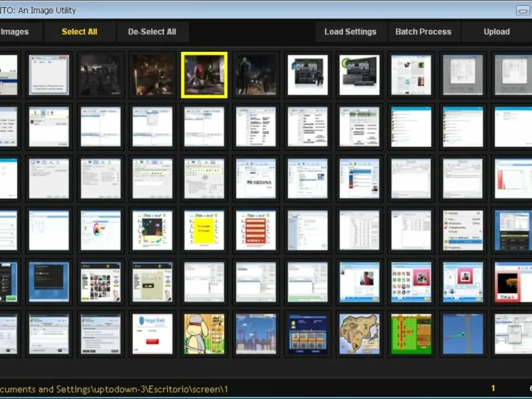Select the color wheel thumbnail
The image size is (532, 399).
[101, 230]
